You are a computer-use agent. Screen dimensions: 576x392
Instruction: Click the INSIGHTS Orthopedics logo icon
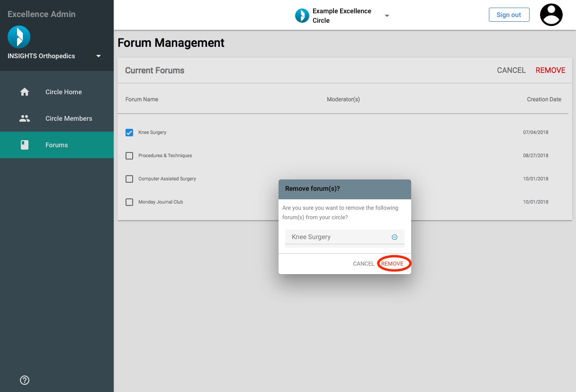[19, 37]
